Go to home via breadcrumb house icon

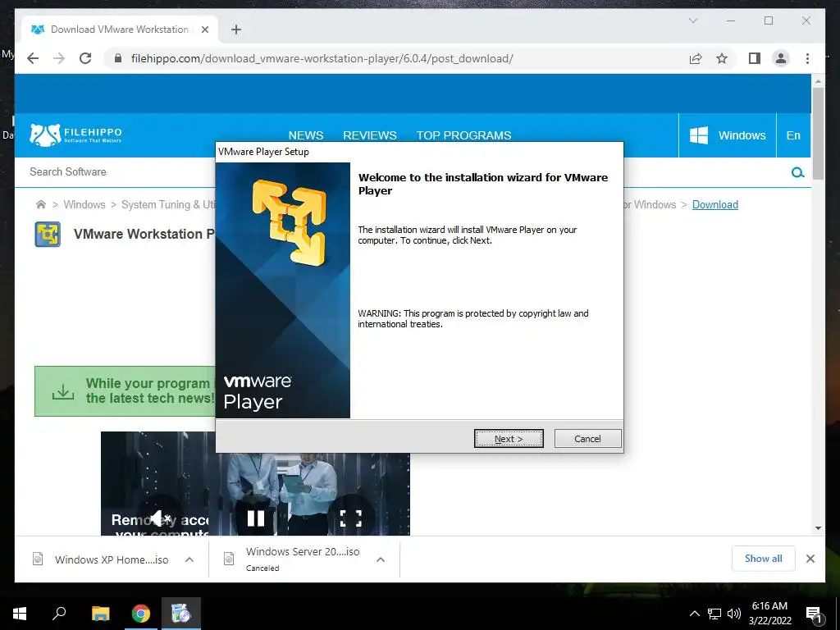pos(41,204)
